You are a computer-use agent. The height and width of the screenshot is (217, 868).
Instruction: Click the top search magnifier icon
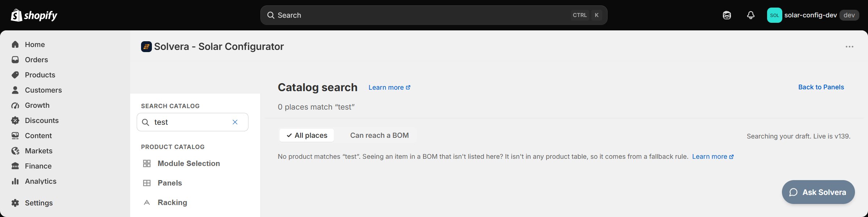click(271, 15)
